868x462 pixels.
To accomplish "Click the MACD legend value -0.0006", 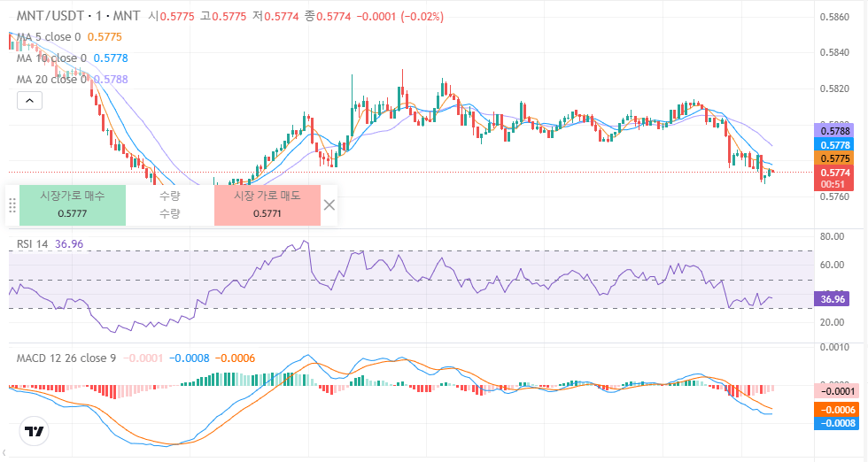I will click(x=235, y=358).
